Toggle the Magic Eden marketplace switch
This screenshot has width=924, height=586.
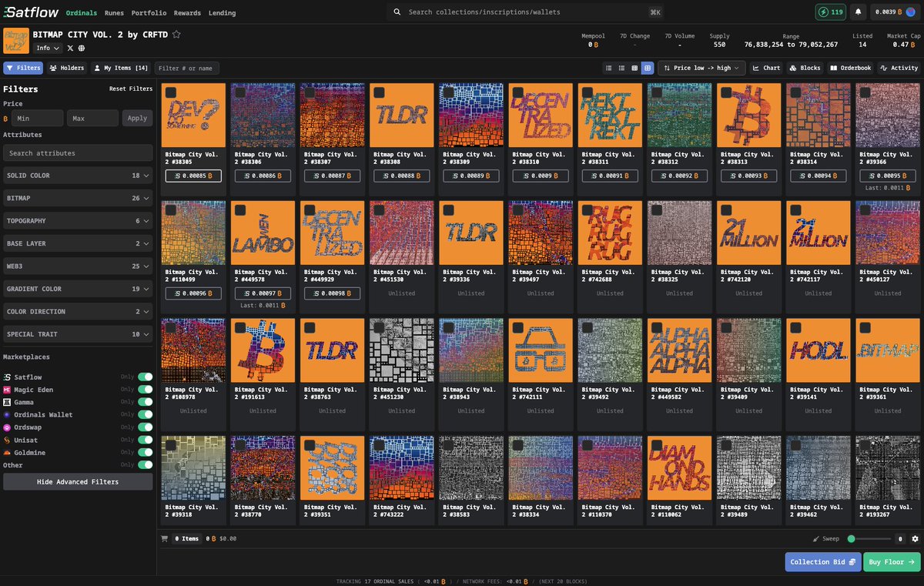(x=145, y=390)
